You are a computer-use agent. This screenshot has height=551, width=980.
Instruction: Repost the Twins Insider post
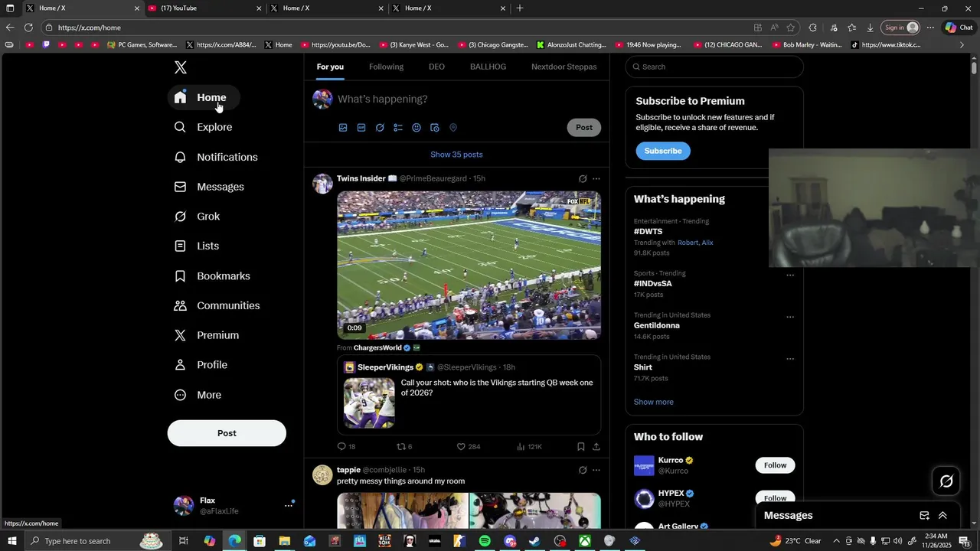(400, 446)
